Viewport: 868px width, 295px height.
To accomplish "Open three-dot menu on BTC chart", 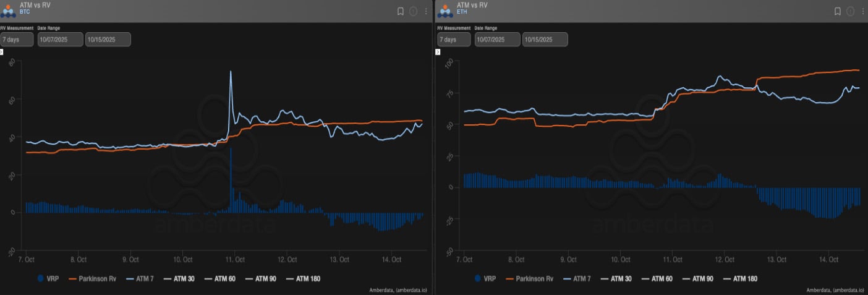I will (x=426, y=11).
